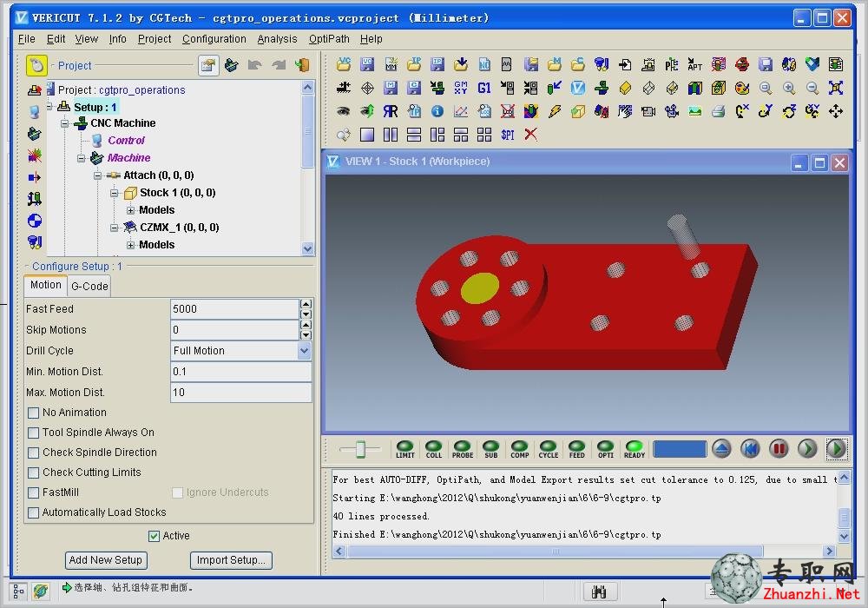The height and width of the screenshot is (608, 868).
Task: Click the printer icon in toolbar
Action: click(x=719, y=111)
